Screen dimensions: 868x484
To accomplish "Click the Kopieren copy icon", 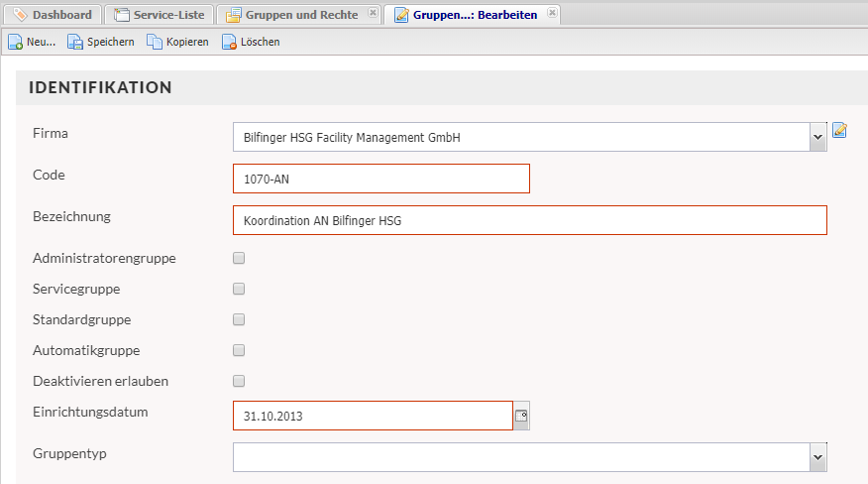I will pyautogui.click(x=155, y=42).
